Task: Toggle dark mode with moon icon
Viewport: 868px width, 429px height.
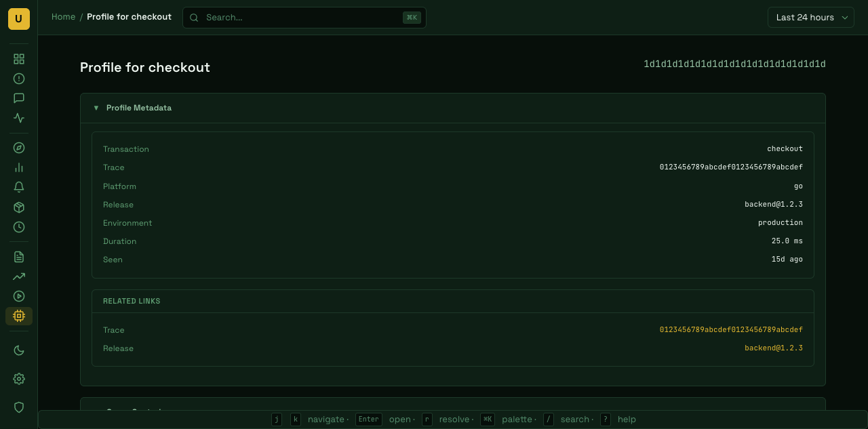Action: 19,350
